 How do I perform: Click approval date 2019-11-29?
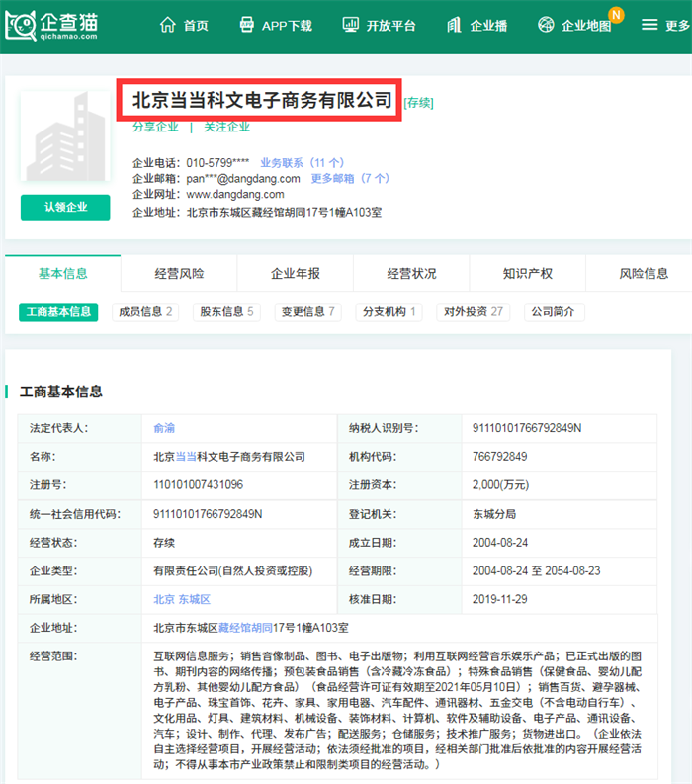point(499,599)
